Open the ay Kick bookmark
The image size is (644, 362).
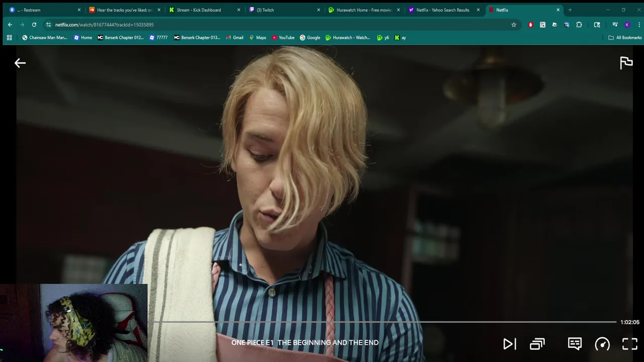click(400, 38)
